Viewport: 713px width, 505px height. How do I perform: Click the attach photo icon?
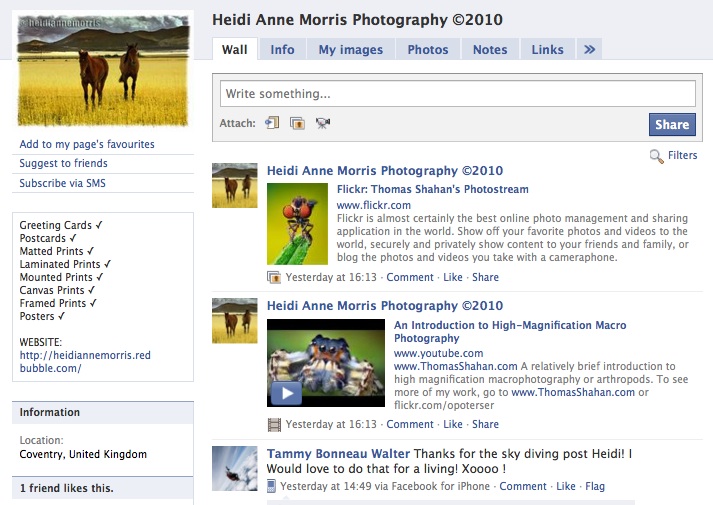click(297, 123)
